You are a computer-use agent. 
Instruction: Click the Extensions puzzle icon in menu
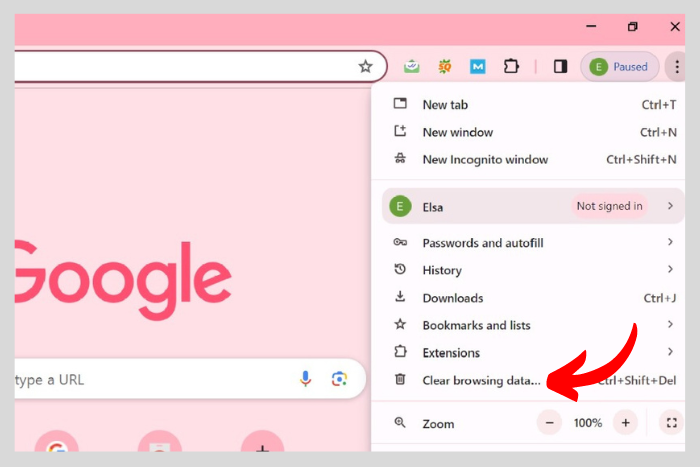[400, 351]
